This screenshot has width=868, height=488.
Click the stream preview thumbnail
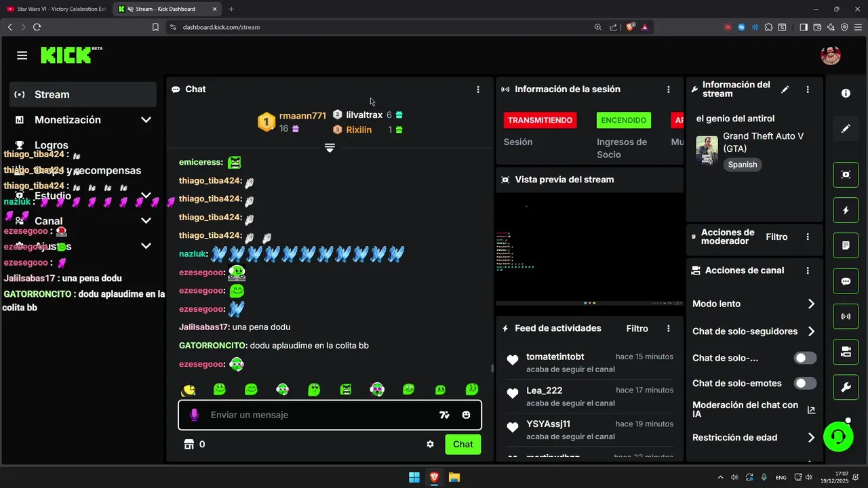click(x=589, y=249)
